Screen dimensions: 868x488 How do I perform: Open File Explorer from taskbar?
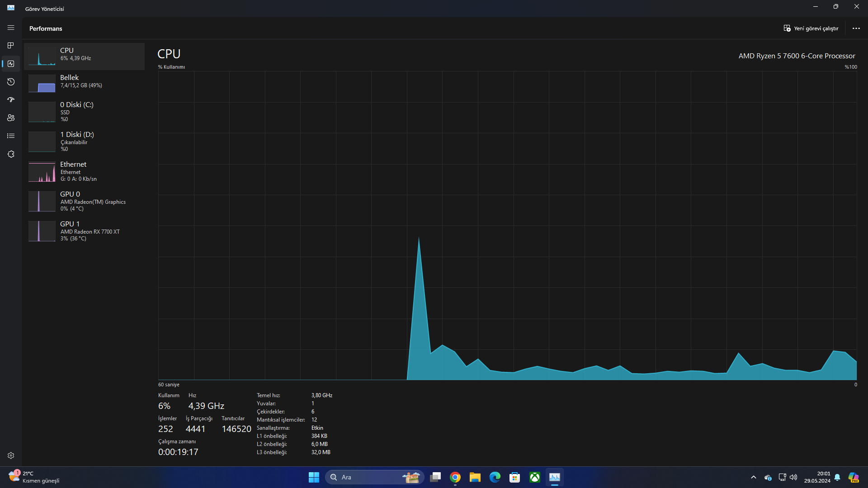(475, 477)
